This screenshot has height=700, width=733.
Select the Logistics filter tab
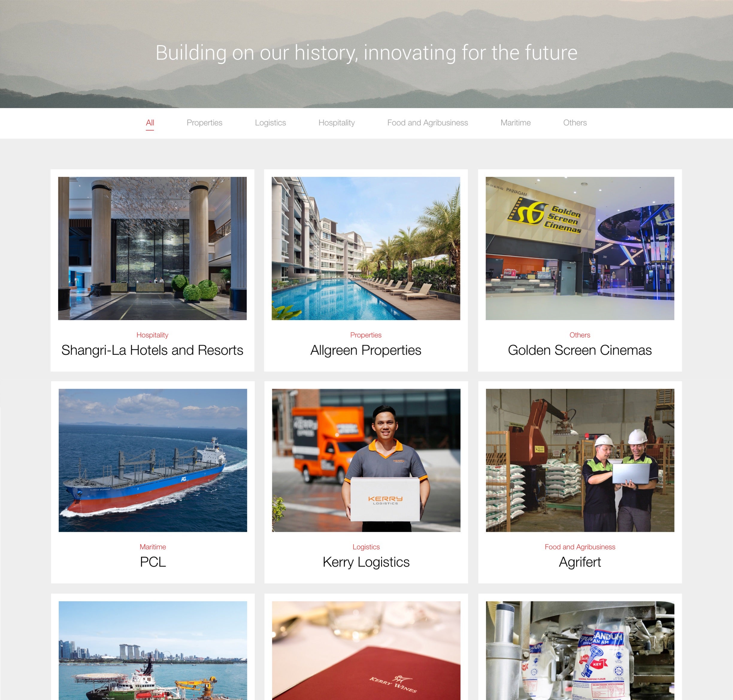[270, 123]
